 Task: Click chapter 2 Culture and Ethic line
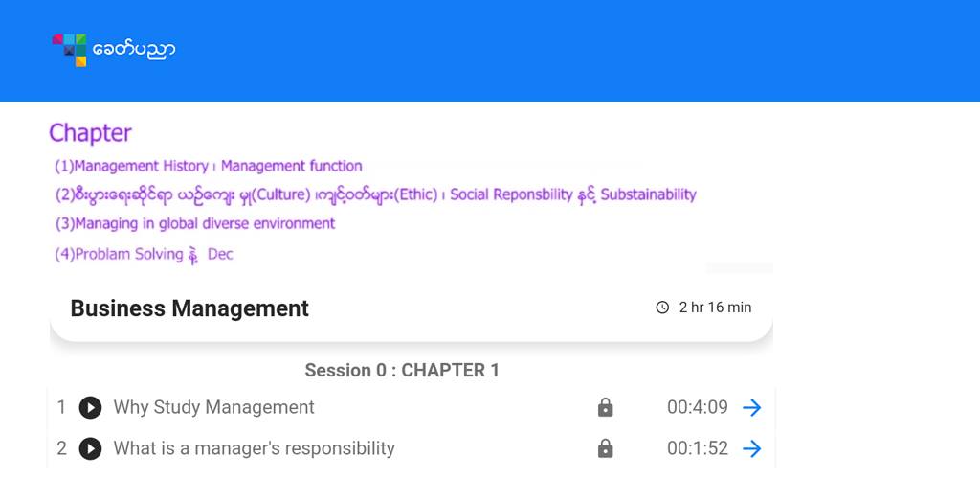click(375, 194)
